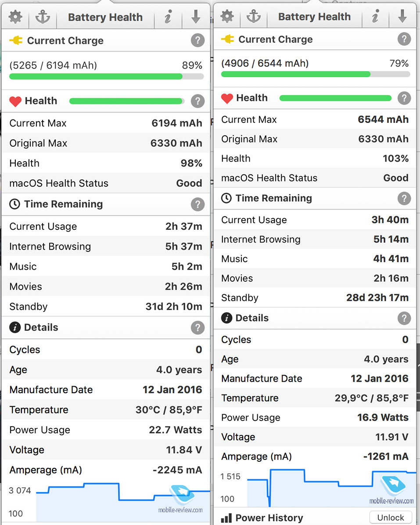This screenshot has height=525, width=420.
Task: Open help for right Details section
Action: click(404, 318)
